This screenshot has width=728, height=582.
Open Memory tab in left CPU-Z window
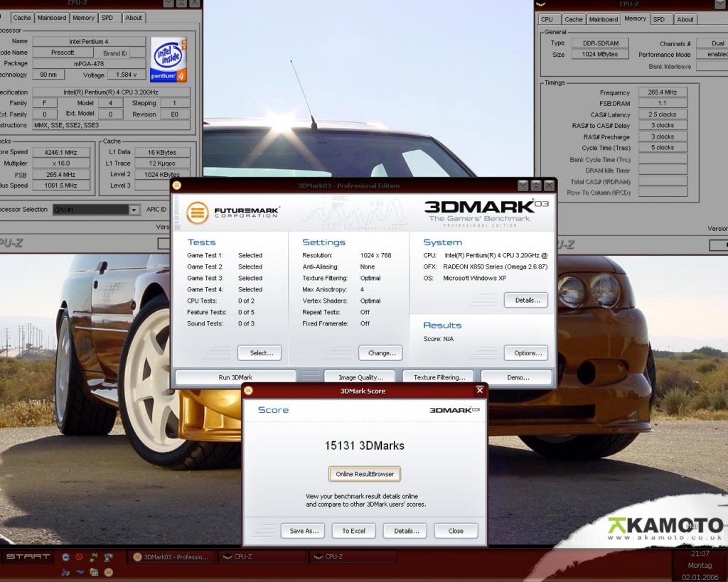84,18
